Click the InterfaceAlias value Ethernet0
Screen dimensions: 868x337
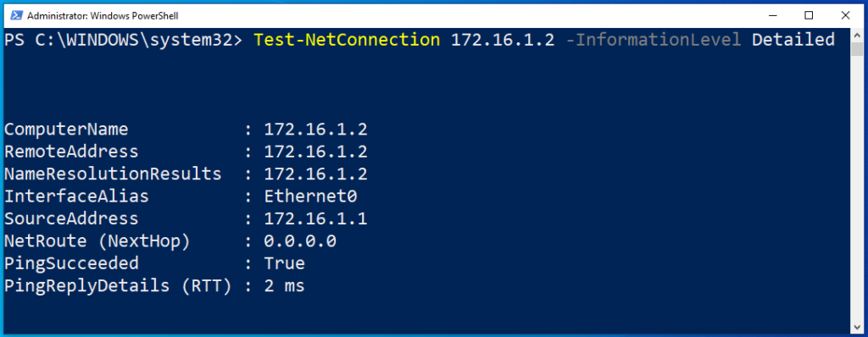[310, 196]
